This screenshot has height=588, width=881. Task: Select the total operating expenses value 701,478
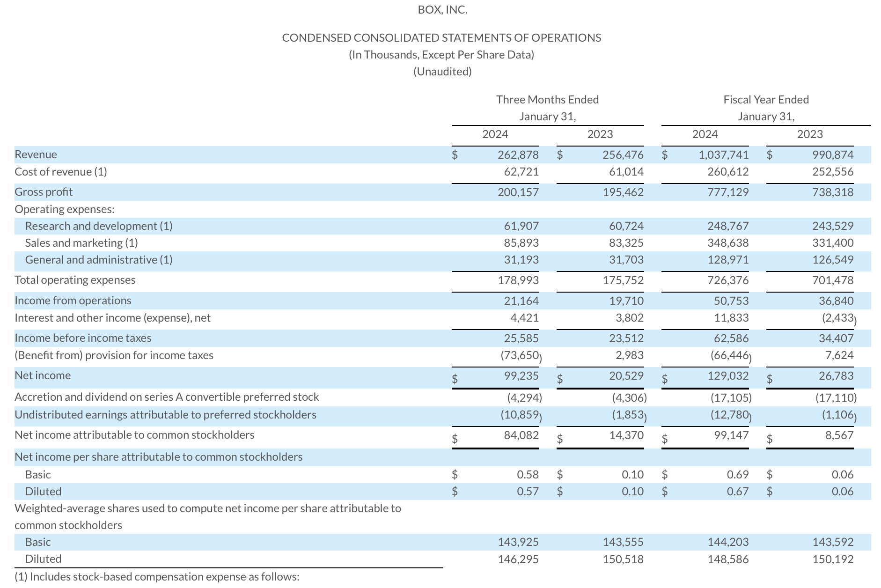click(833, 280)
